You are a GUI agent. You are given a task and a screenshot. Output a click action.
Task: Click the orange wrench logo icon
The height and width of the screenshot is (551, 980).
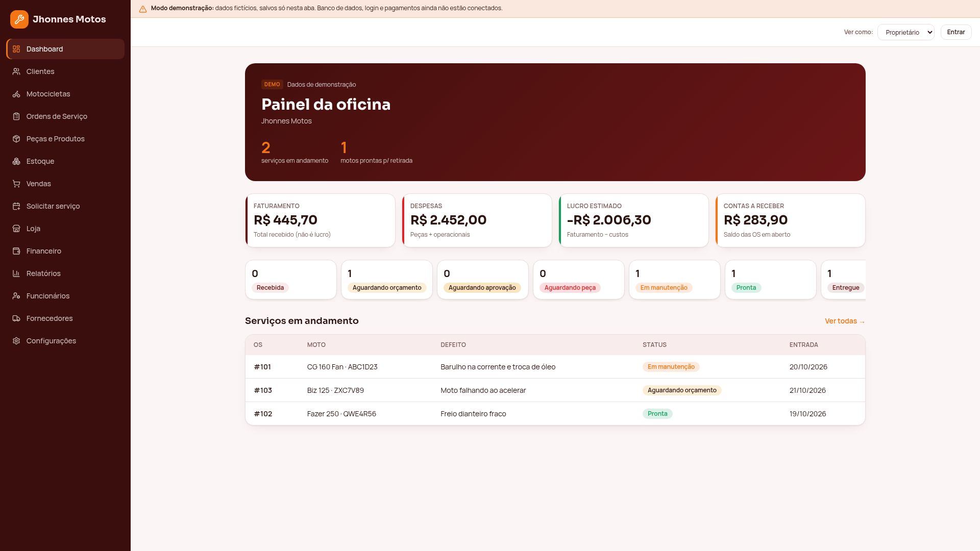coord(19,19)
